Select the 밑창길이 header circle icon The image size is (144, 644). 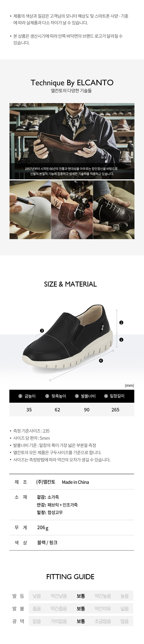coord(106,396)
